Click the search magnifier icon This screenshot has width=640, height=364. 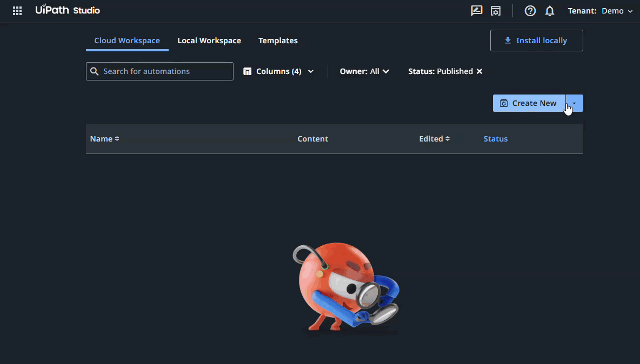[x=94, y=71]
